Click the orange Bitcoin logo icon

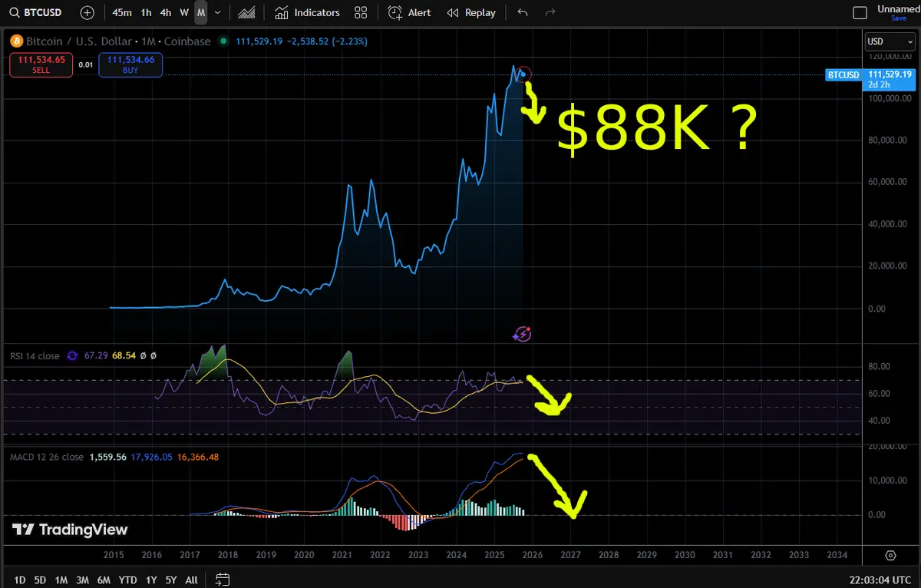pyautogui.click(x=16, y=41)
